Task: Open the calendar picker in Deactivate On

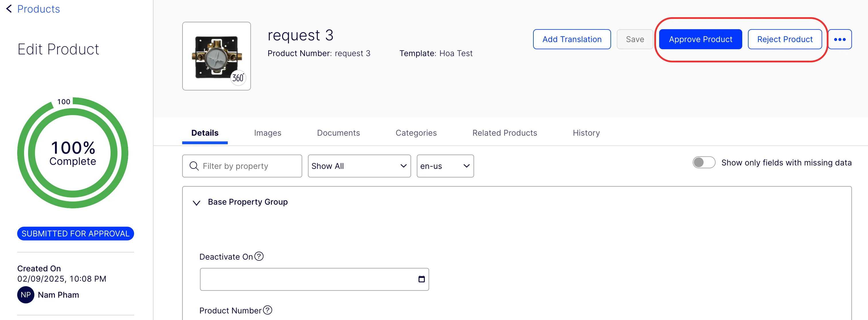Action: click(x=421, y=279)
